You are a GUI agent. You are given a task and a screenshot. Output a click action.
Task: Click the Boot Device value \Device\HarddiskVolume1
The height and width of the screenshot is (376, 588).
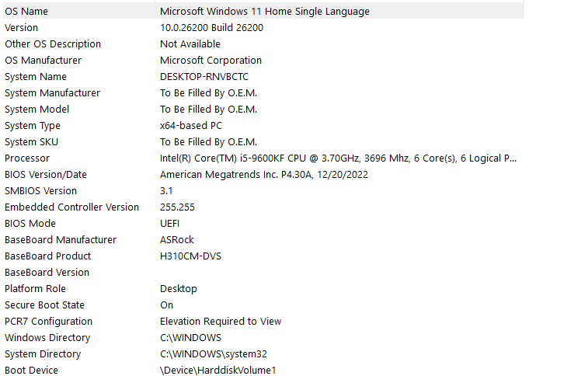(217, 371)
